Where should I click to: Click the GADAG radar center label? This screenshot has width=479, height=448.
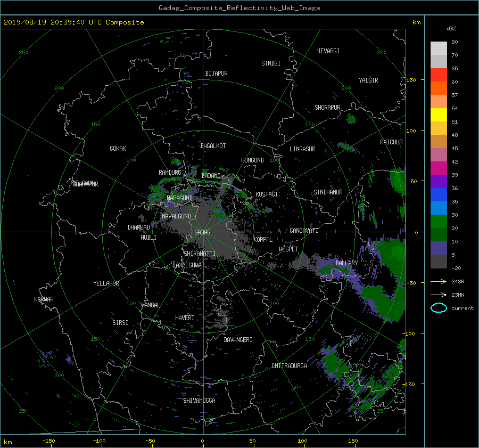click(203, 232)
